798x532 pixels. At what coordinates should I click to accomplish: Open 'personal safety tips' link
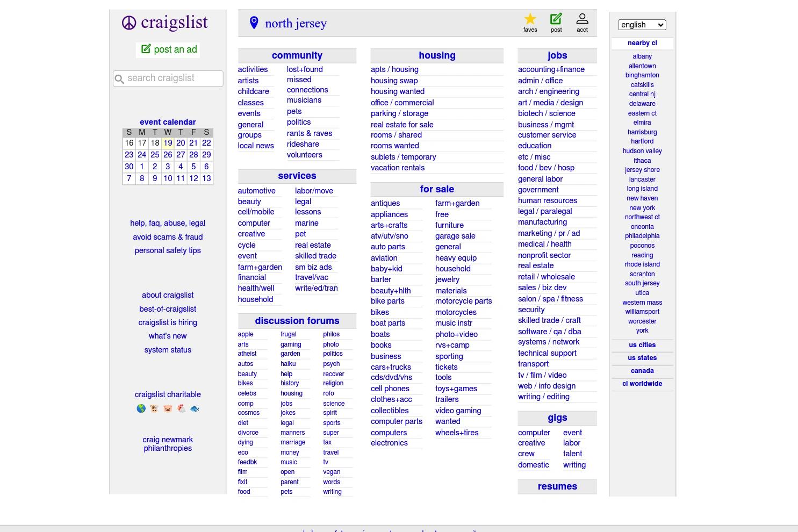pos(168,250)
